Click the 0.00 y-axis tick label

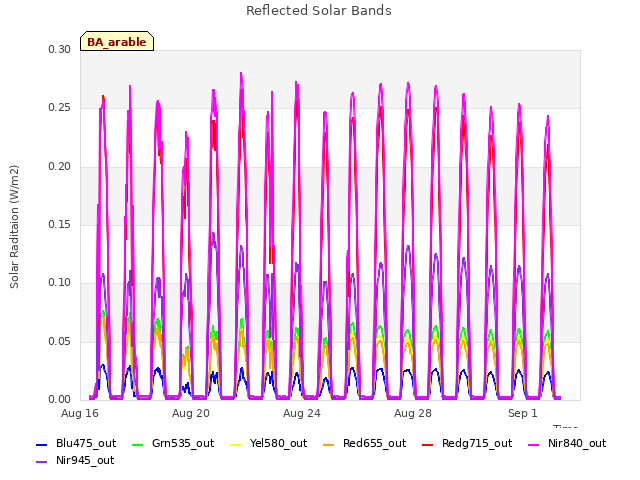point(59,399)
